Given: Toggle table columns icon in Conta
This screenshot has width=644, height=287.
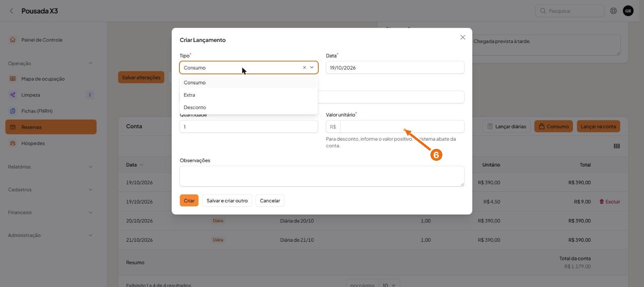Looking at the screenshot, I should coord(616,146).
